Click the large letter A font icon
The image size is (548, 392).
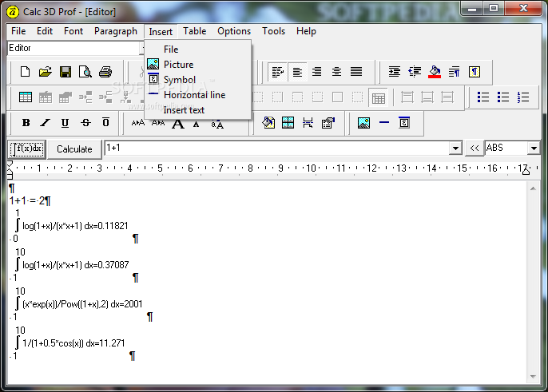coord(178,124)
